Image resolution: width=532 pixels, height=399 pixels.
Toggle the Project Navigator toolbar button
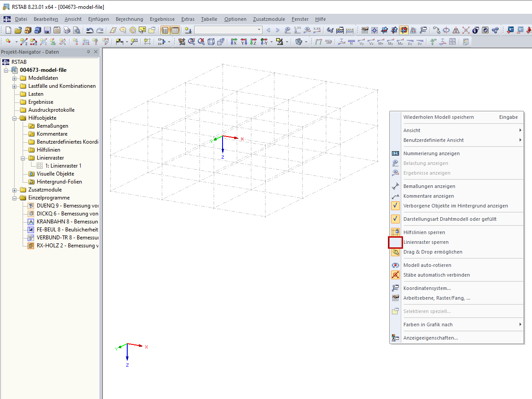click(x=165, y=30)
